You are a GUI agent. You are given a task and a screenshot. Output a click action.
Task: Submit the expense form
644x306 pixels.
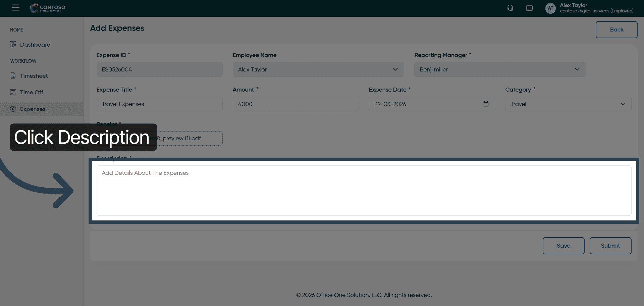pos(610,246)
